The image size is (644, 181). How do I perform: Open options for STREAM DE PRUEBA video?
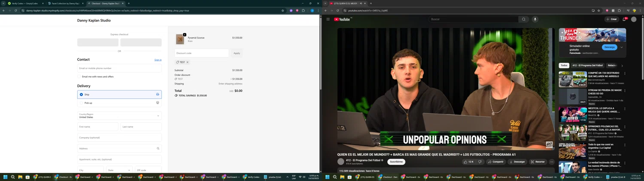[x=625, y=91]
